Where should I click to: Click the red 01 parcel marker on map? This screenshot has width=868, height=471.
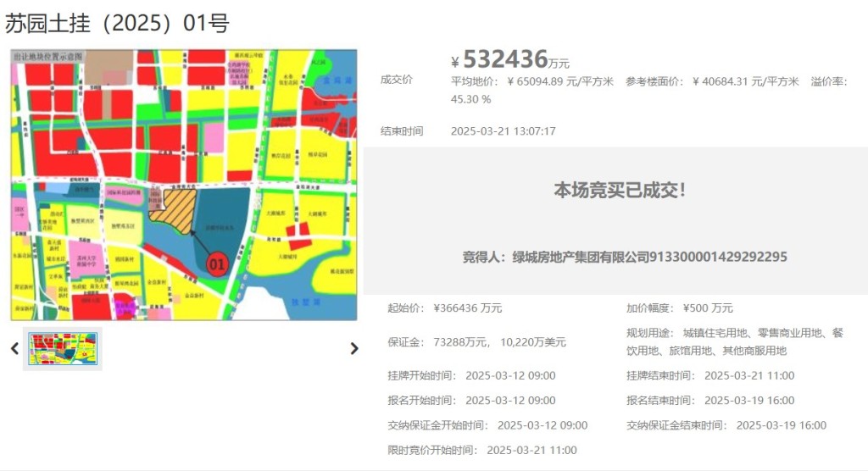click(x=216, y=263)
